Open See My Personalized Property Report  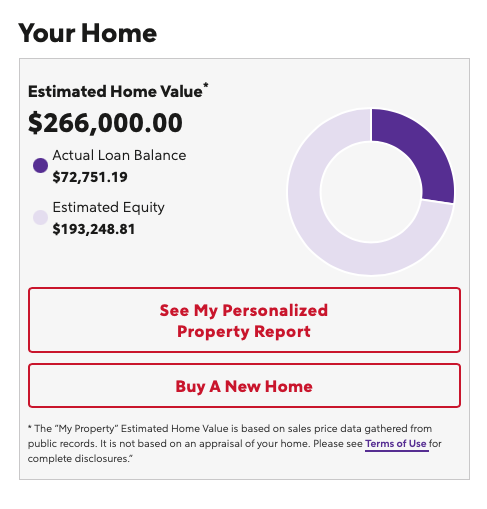pyautogui.click(x=244, y=320)
